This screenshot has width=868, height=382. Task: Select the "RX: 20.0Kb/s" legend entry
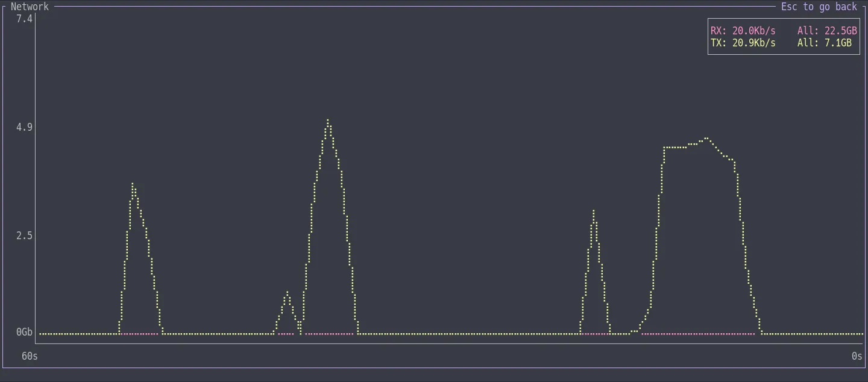[743, 31]
